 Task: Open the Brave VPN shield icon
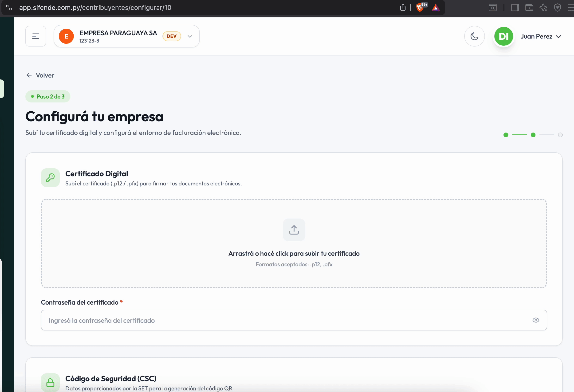tap(558, 8)
